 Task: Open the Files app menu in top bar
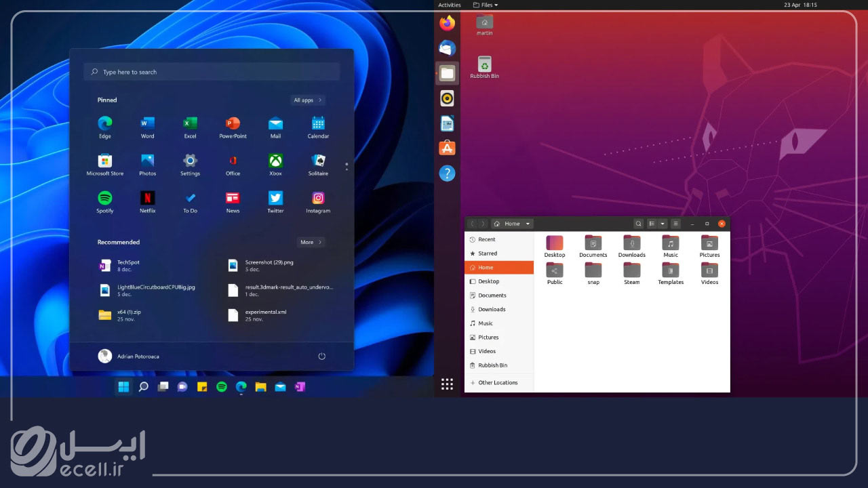486,5
